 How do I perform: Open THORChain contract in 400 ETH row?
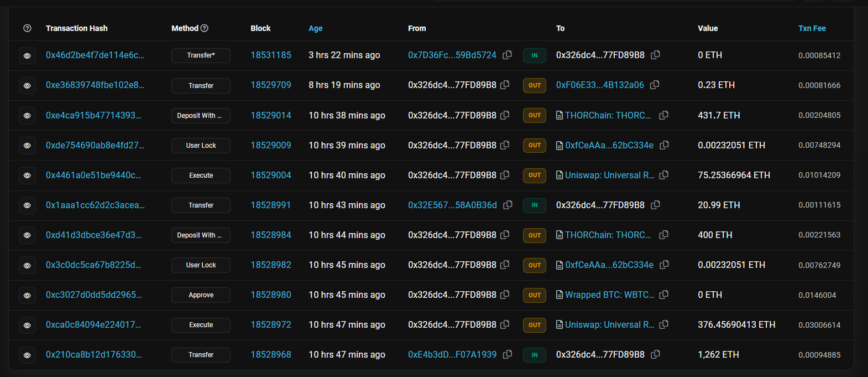(608, 235)
